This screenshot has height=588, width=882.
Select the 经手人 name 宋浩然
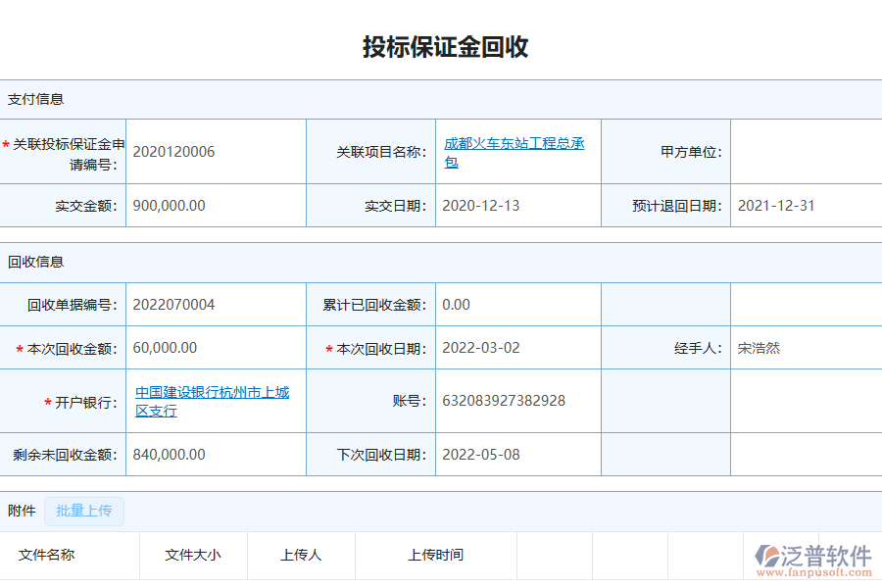pos(756,347)
